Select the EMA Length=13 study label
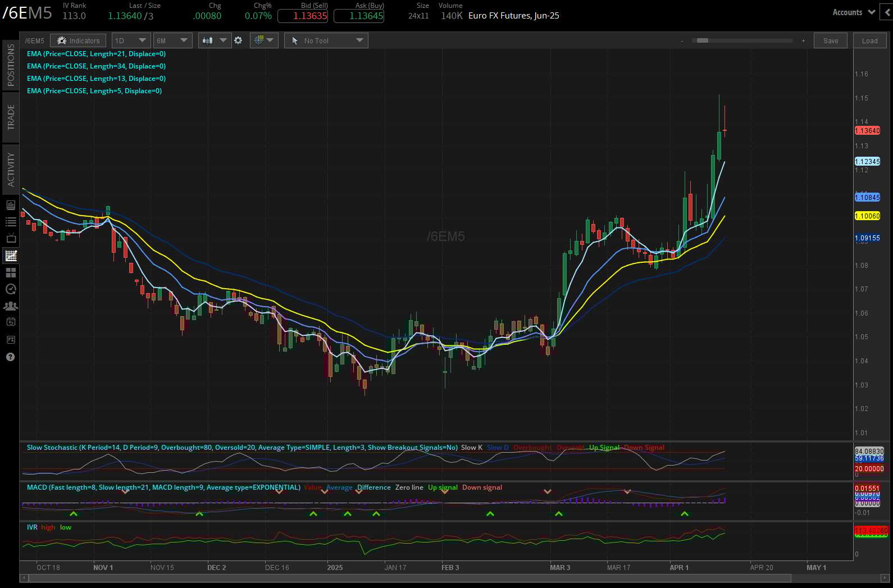 (96, 79)
